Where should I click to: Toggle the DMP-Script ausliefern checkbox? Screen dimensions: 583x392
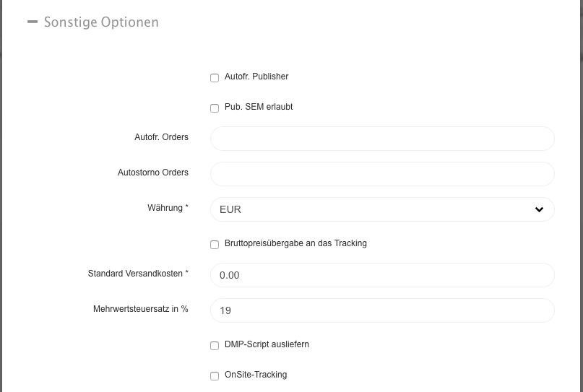[x=215, y=346]
